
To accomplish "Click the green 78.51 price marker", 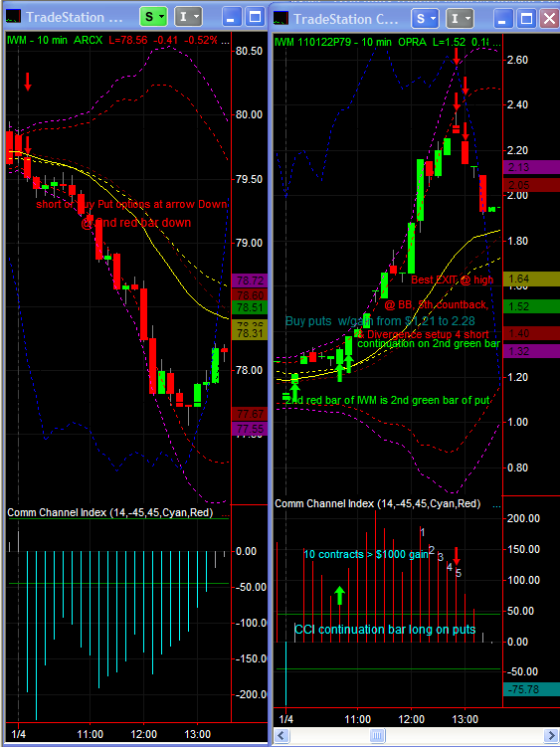I will pos(250,307).
